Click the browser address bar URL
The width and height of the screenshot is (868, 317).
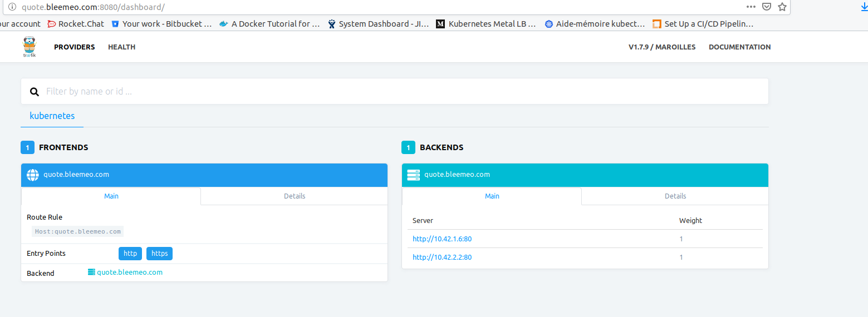pos(92,7)
